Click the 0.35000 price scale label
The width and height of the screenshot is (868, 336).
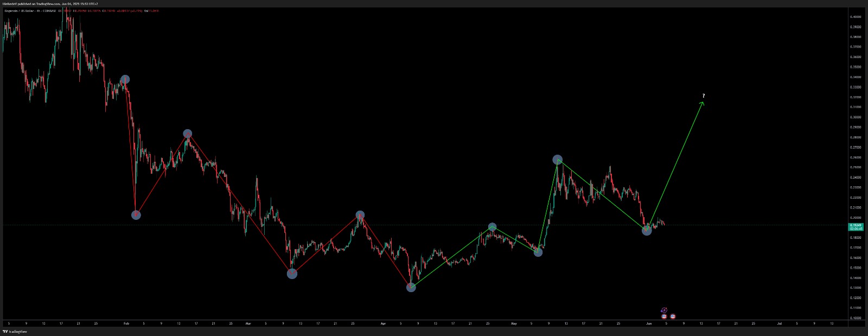pyautogui.click(x=856, y=67)
